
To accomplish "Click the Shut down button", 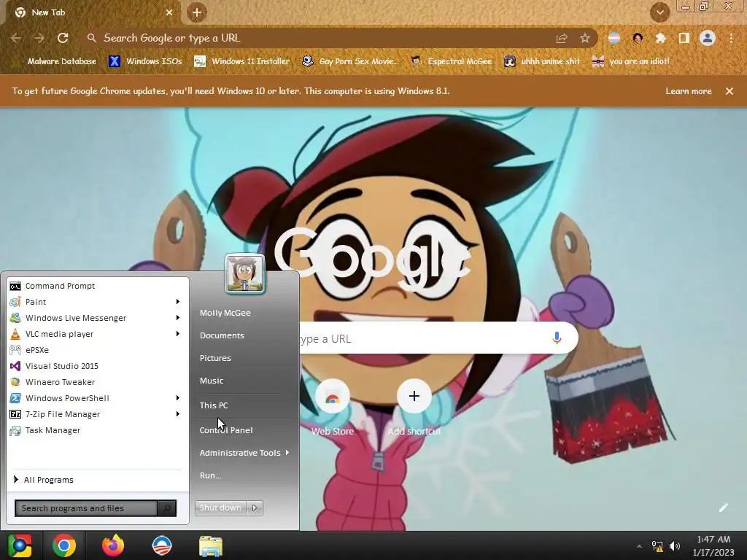I will pos(220,507).
